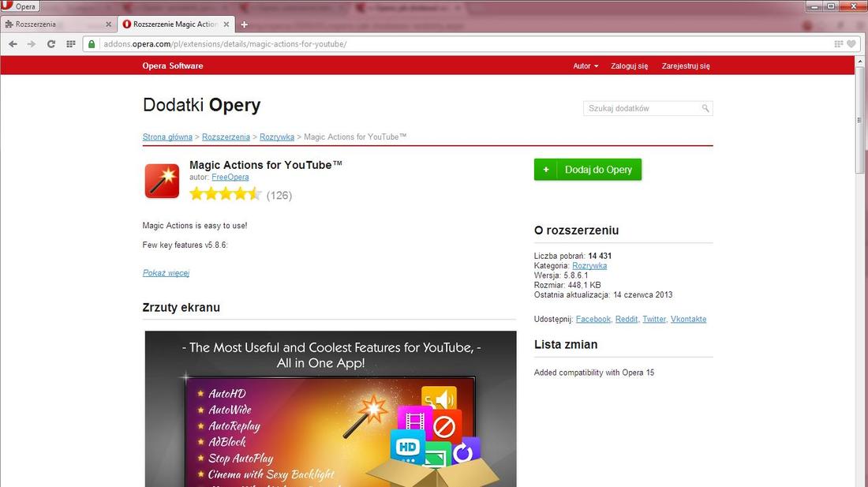Go forward with the forward arrow
The height and width of the screenshot is (487, 868).
point(32,43)
